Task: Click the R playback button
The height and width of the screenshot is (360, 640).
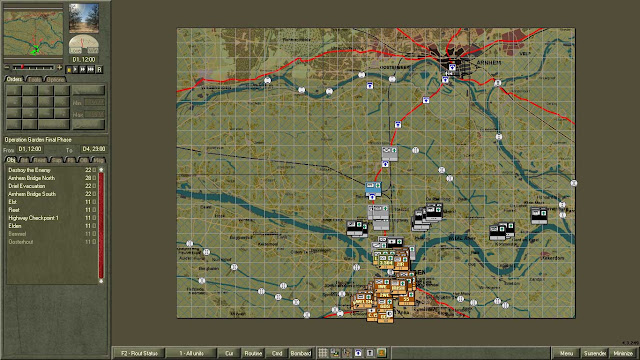Action: (99, 70)
